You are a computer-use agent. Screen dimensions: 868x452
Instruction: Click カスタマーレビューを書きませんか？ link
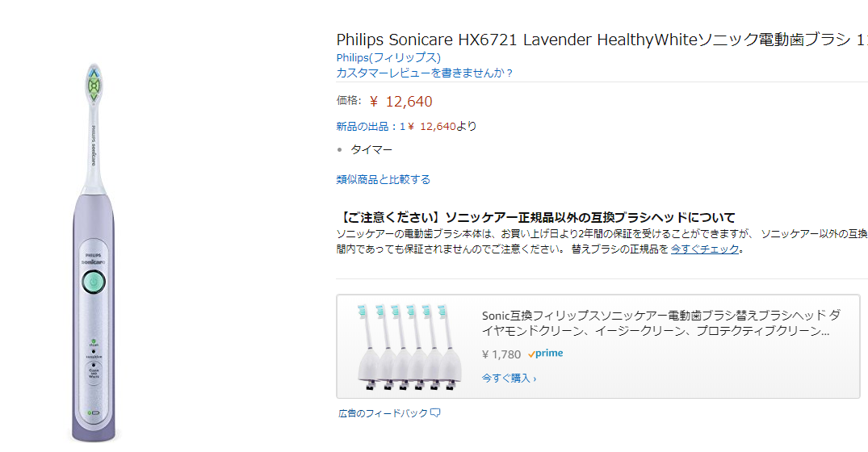pyautogui.click(x=425, y=73)
